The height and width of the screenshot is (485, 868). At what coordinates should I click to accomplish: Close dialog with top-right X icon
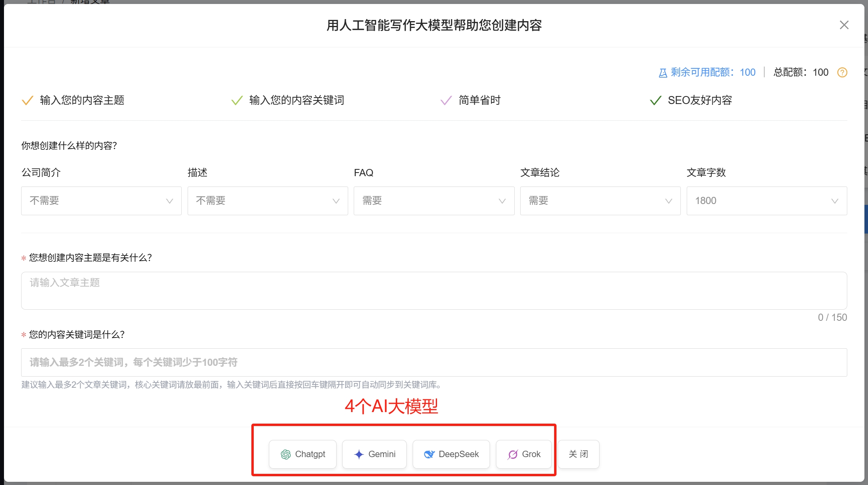[844, 25]
